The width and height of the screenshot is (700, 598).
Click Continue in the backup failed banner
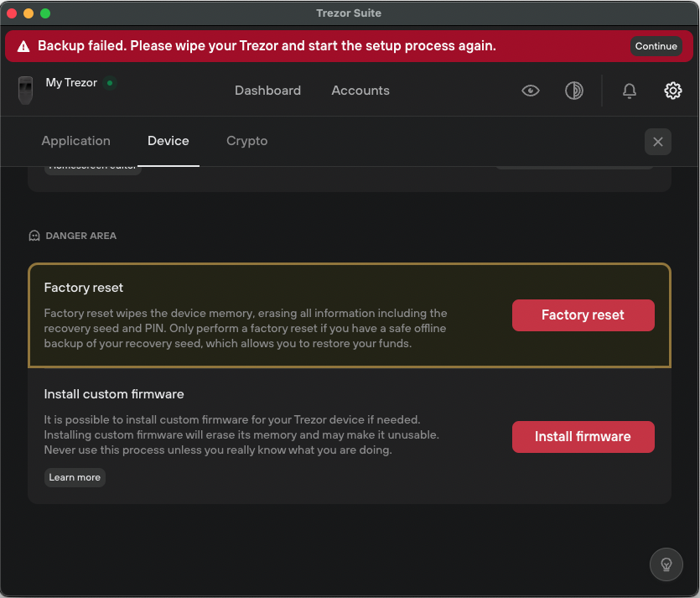tap(656, 46)
